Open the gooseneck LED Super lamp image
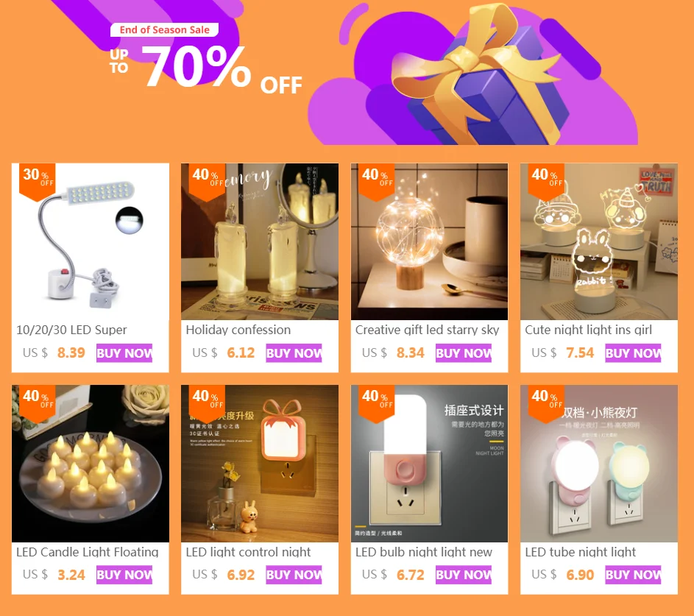Image resolution: width=694 pixels, height=616 pixels. tap(91, 241)
